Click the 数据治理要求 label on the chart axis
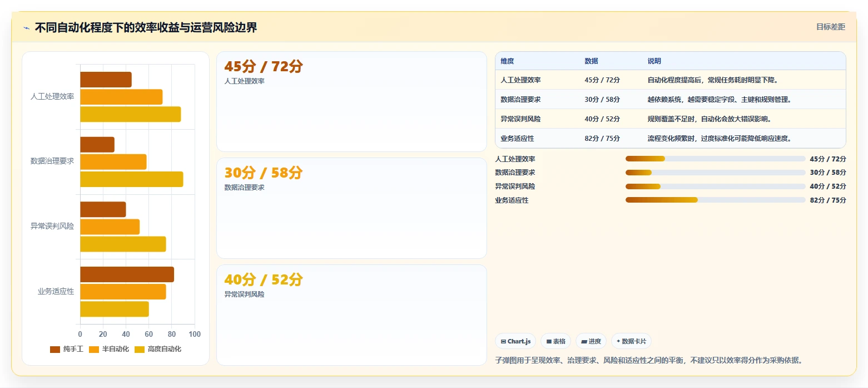This screenshot has width=868, height=388. click(x=52, y=161)
